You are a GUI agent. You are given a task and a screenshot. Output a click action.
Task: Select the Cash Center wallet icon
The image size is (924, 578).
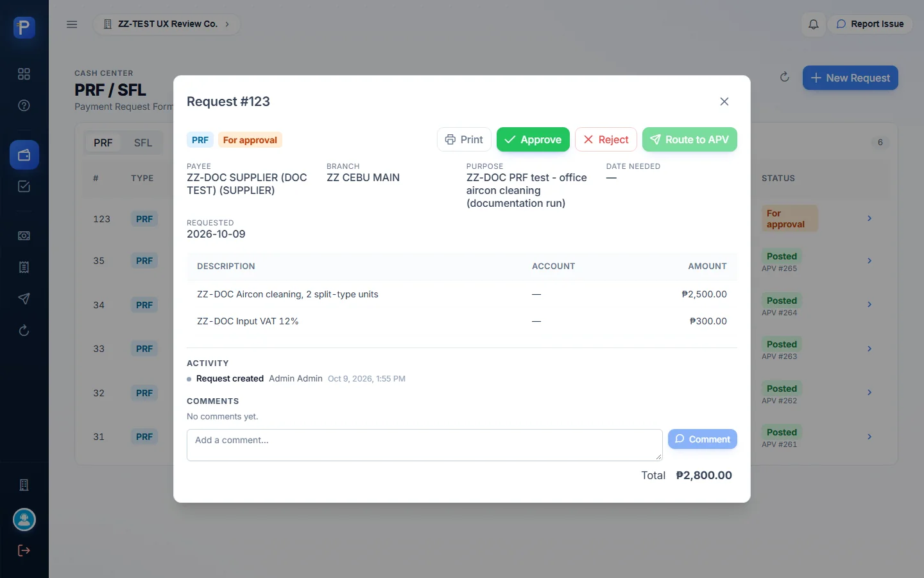tap(24, 155)
